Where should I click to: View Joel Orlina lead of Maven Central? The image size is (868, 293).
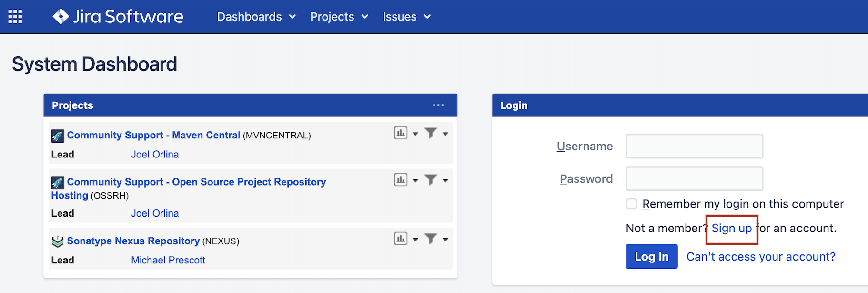pyautogui.click(x=155, y=154)
